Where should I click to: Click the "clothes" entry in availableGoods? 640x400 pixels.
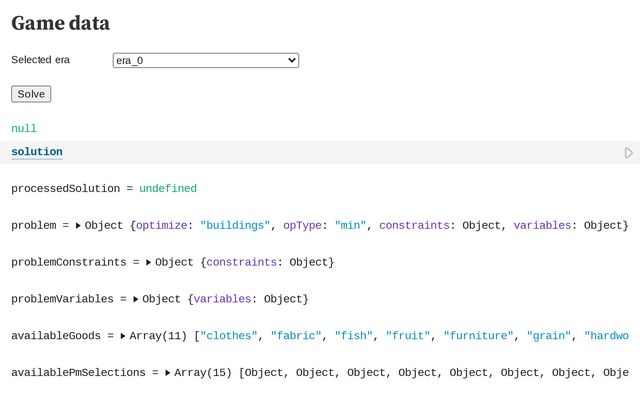[228, 336]
